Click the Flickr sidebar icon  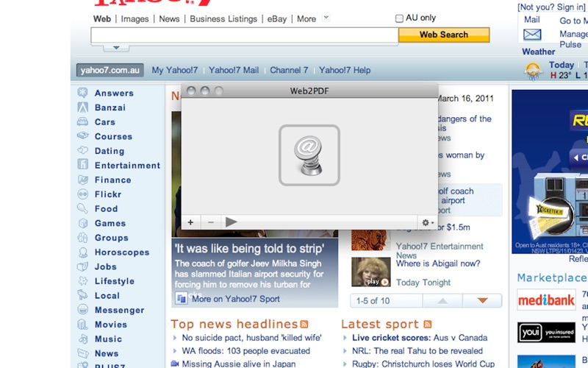82,194
